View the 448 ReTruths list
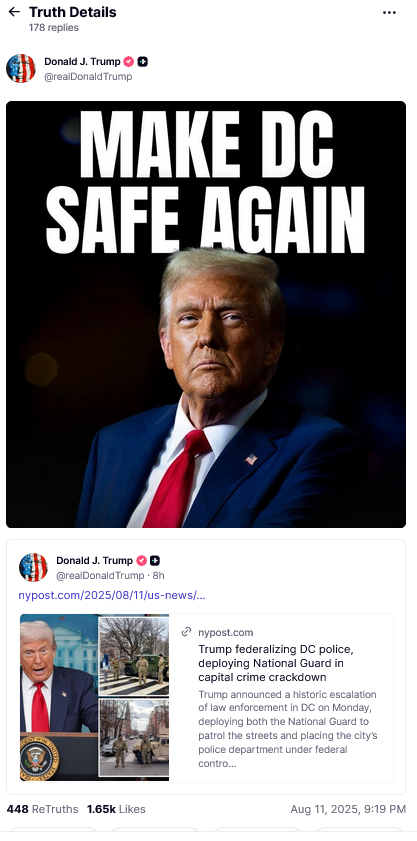The image size is (417, 841). pos(42,809)
